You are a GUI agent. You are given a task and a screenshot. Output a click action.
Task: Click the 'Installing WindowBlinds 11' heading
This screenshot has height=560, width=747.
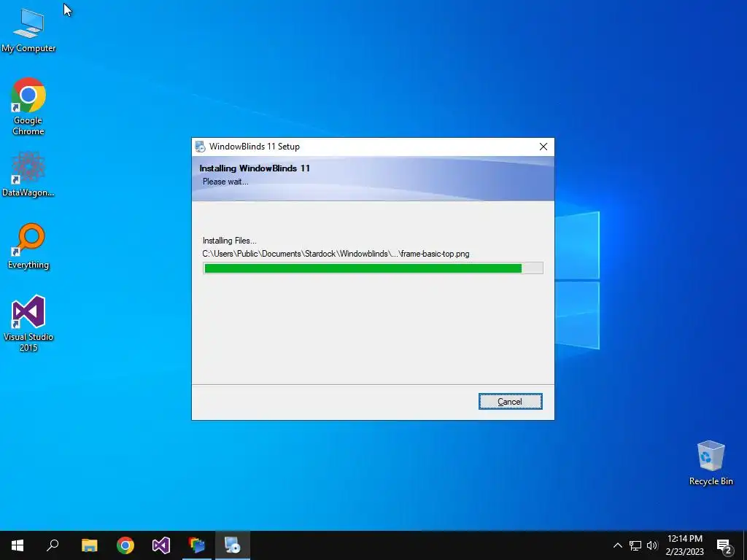point(255,168)
